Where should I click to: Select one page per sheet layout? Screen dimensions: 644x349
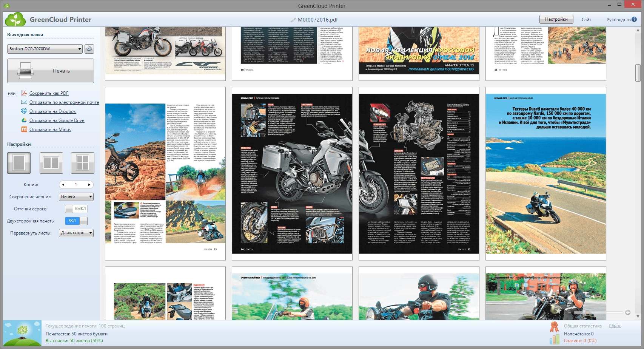point(19,163)
